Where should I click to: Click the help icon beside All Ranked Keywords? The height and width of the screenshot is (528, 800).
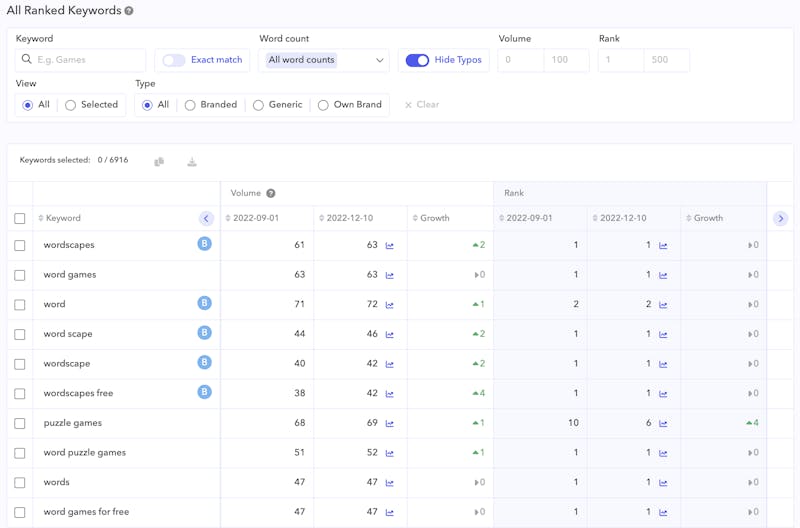[x=129, y=11]
